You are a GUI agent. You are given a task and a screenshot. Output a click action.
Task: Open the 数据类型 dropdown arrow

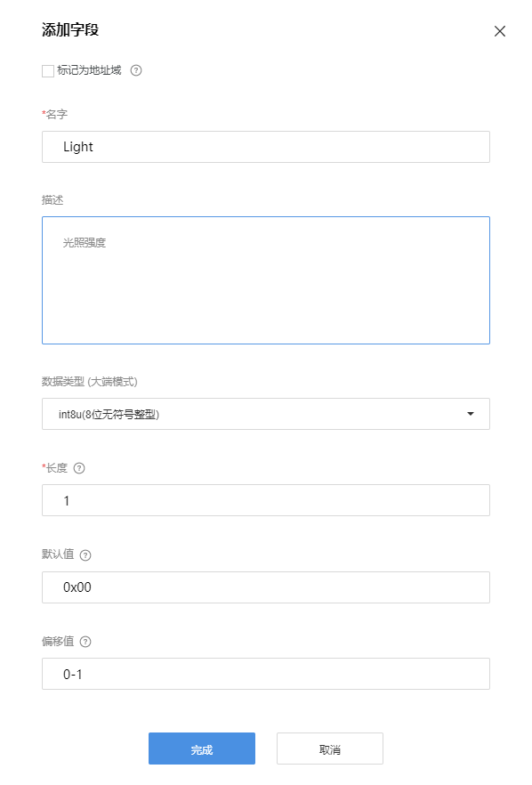pyautogui.click(x=472, y=414)
